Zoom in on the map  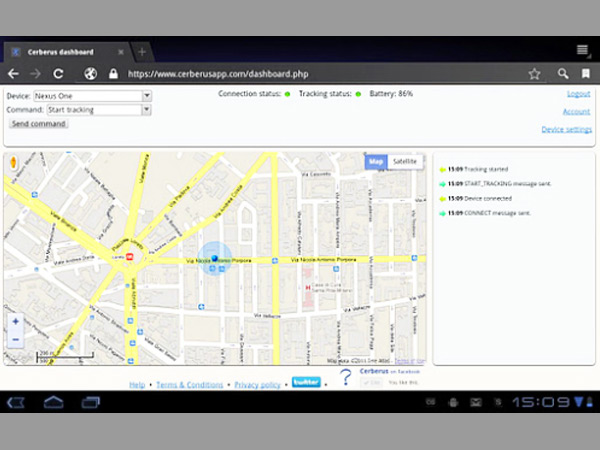click(x=15, y=322)
